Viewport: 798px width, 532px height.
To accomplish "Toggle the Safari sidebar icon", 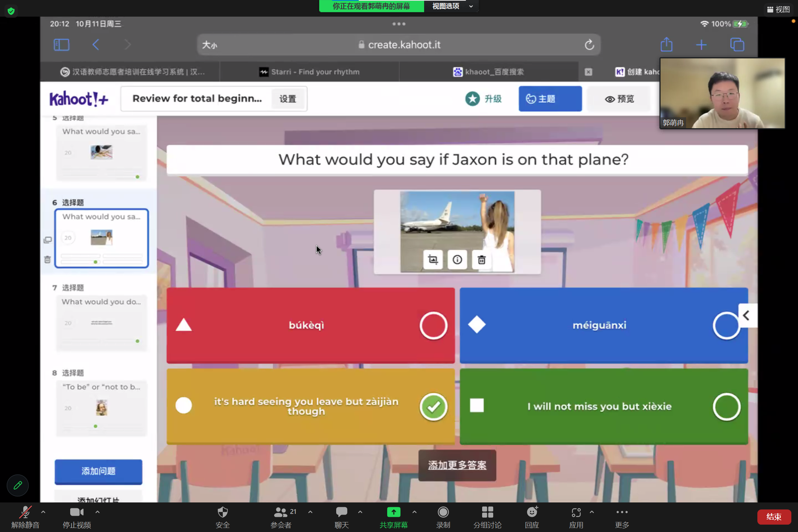I will tap(61, 45).
